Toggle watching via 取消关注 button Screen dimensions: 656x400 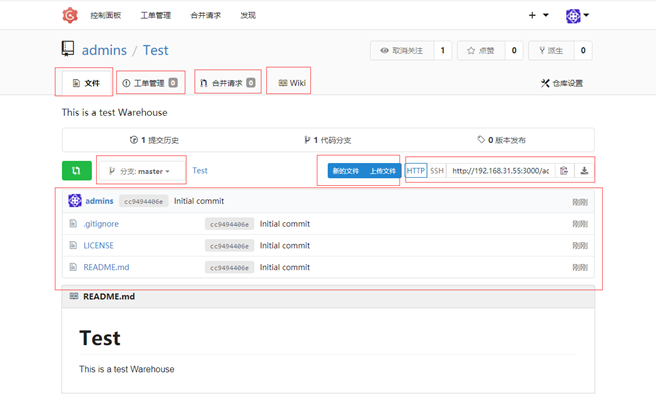pos(402,51)
